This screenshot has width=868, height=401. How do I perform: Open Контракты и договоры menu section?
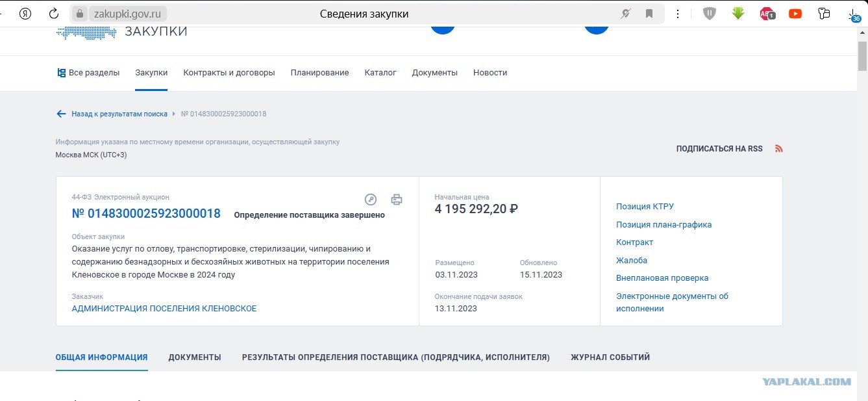pos(229,73)
